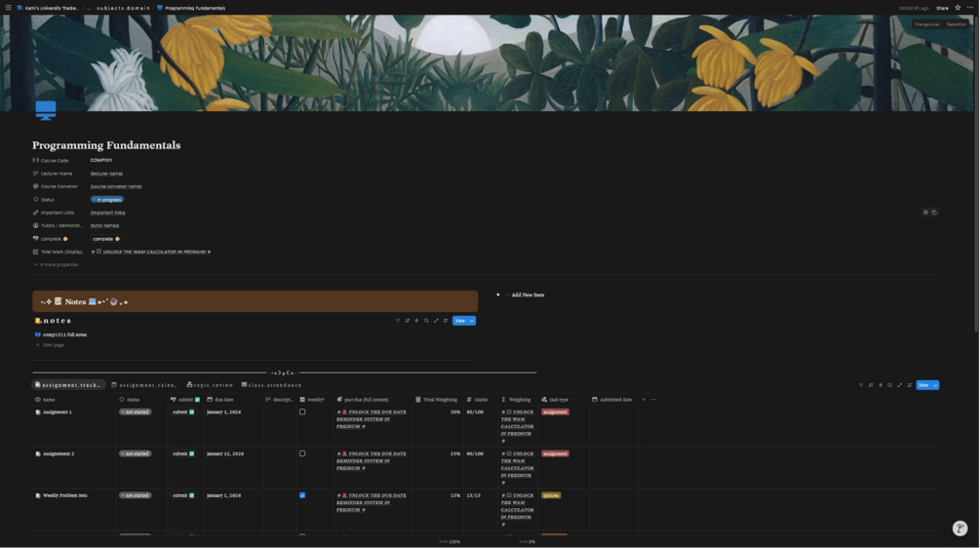This screenshot has height=548, width=980.
Task: Open the assignment task type tag for Assignment 1
Action: click(x=555, y=412)
